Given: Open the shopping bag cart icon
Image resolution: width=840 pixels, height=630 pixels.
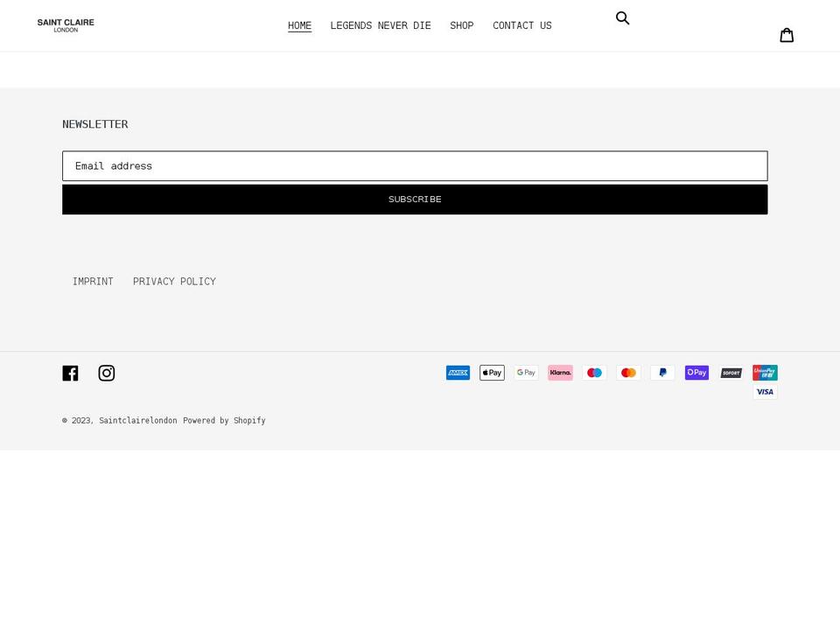Looking at the screenshot, I should tap(787, 35).
